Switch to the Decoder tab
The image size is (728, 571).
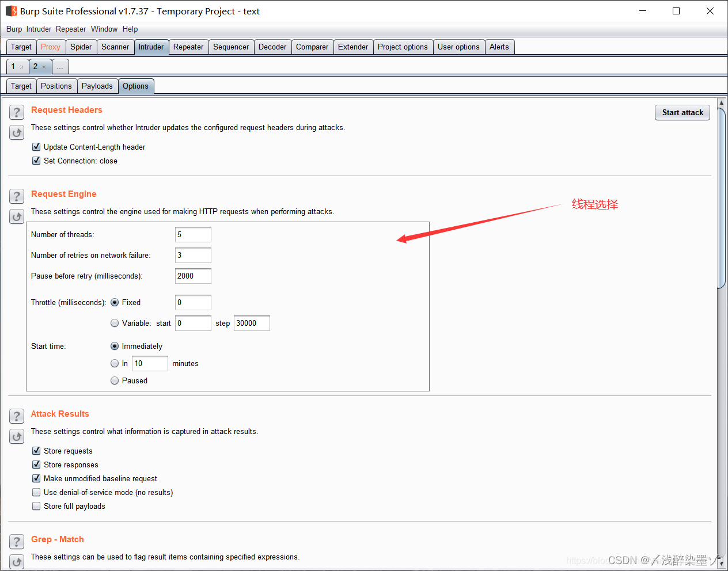click(x=272, y=47)
